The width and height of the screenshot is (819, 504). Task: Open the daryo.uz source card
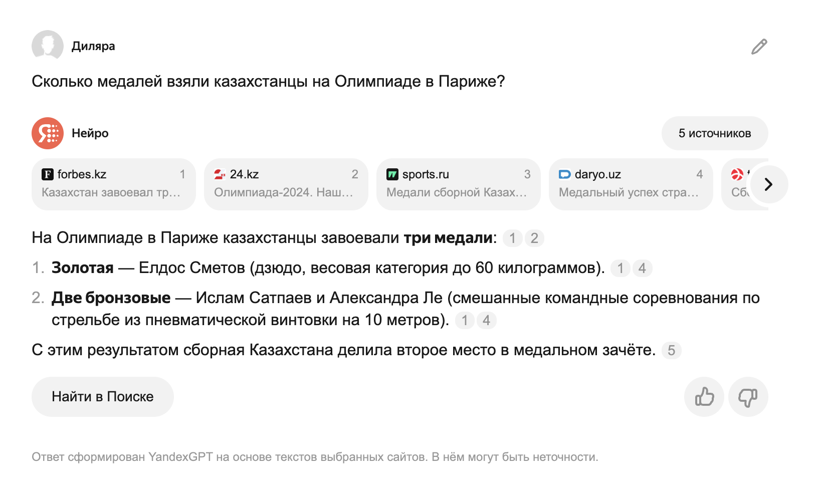pos(631,184)
